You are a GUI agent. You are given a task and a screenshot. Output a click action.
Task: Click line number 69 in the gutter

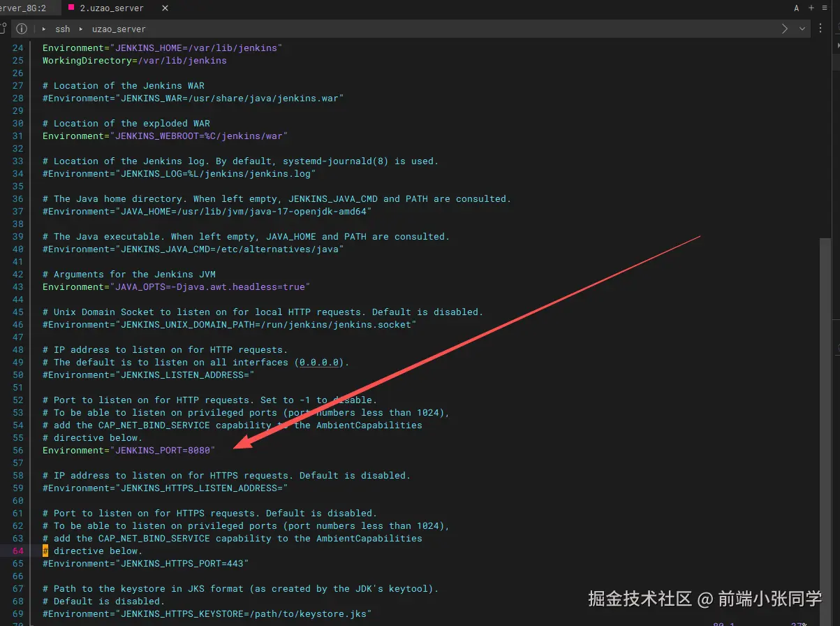(x=17, y=613)
